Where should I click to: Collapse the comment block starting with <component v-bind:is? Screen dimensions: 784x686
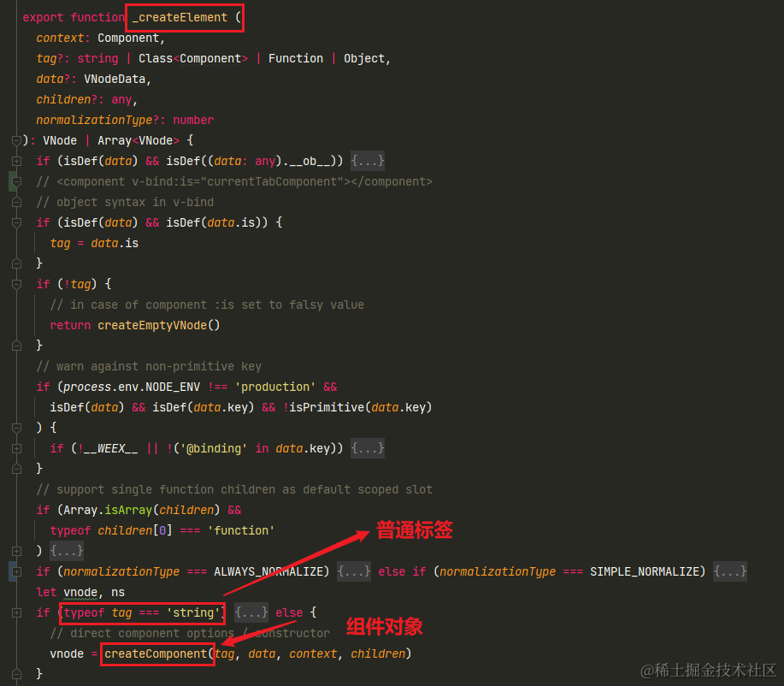coord(16,181)
